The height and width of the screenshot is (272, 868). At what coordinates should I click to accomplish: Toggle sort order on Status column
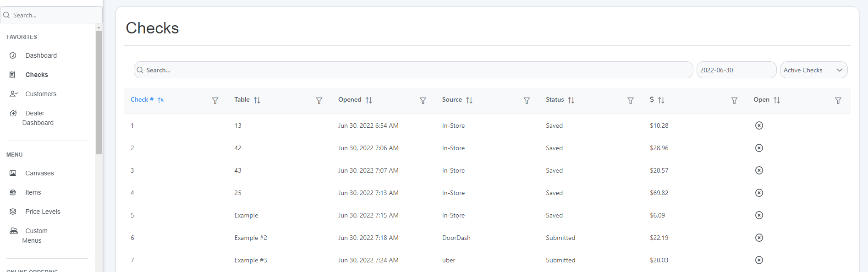coord(571,100)
